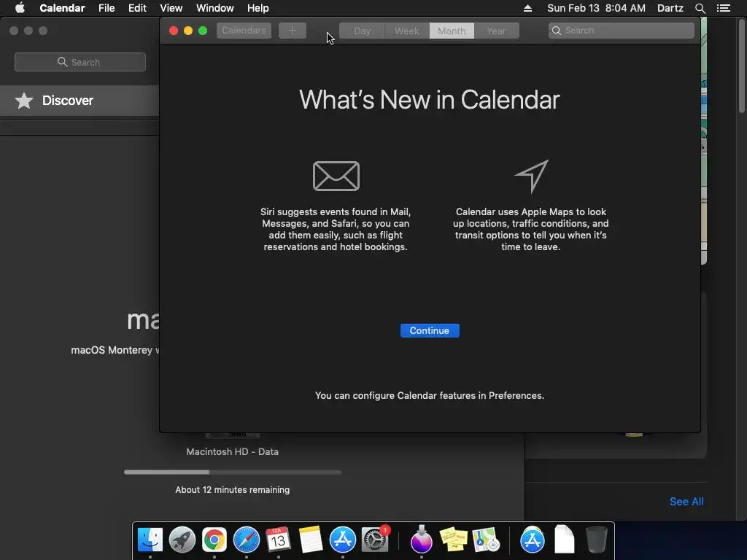Close the Calendar window with red button
The width and height of the screenshot is (747, 560).
(x=174, y=31)
